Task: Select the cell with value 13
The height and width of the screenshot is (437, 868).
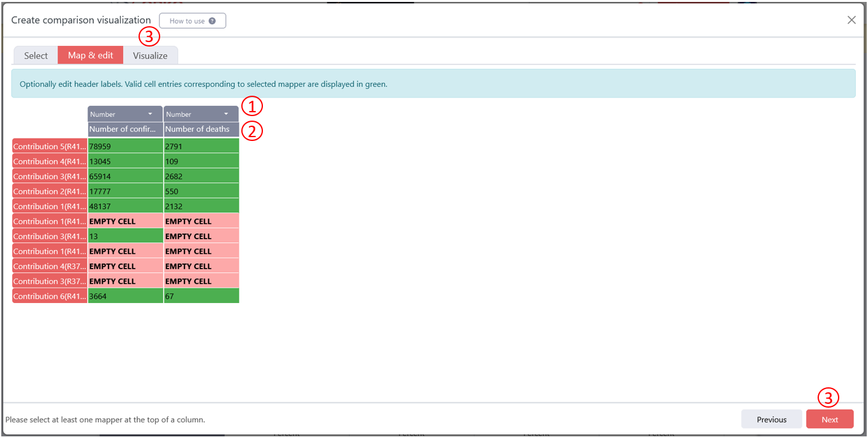Action: pos(124,236)
